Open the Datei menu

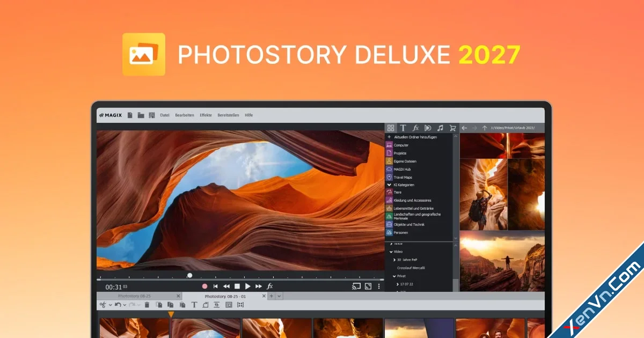pyautogui.click(x=165, y=115)
